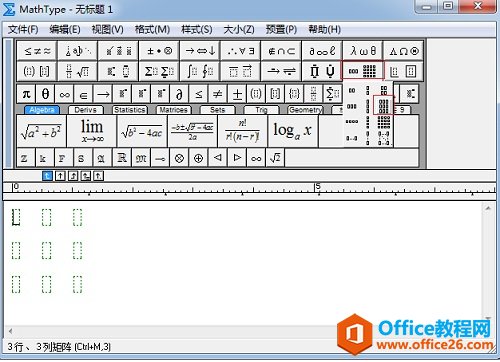
Task: Switch to the Algebra tab
Action: point(42,110)
